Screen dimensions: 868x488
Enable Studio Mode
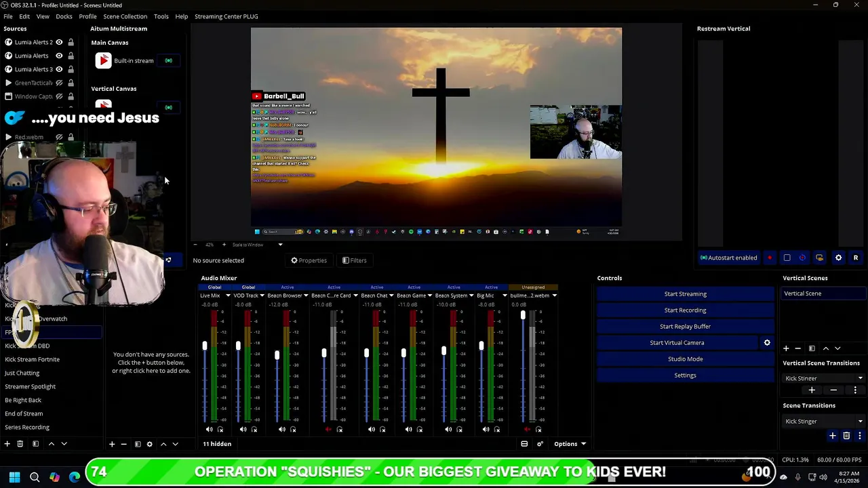tap(686, 359)
